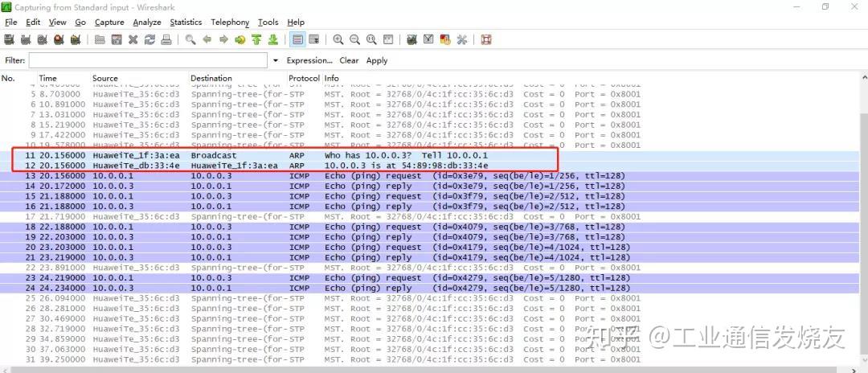
Task: Zoom in the packet text
Action: coord(338,40)
